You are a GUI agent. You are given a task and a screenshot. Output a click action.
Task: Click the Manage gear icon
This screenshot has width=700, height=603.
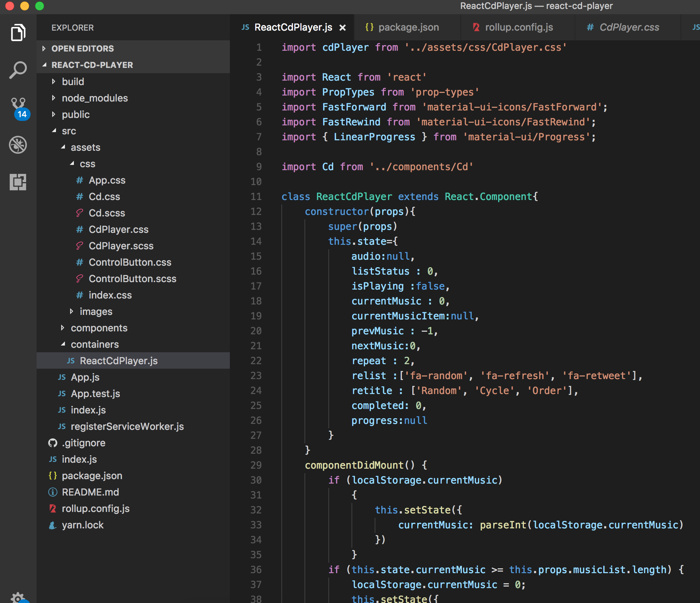18,597
